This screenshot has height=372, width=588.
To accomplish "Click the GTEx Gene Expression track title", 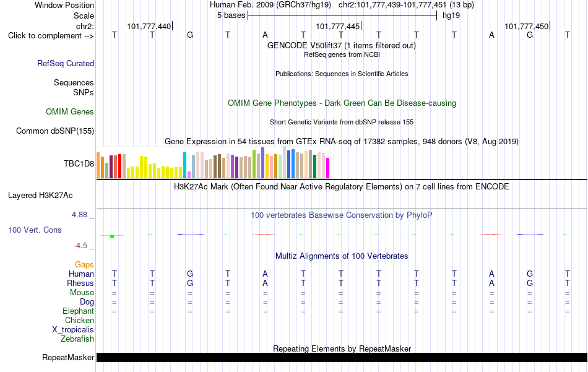I will pos(342,141).
